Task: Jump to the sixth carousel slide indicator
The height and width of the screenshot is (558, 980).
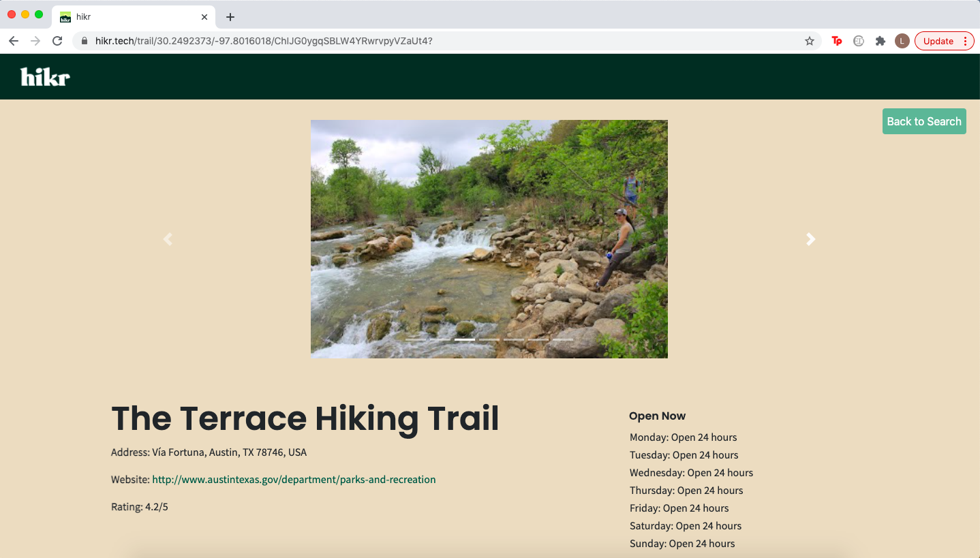Action: pyautogui.click(x=538, y=339)
